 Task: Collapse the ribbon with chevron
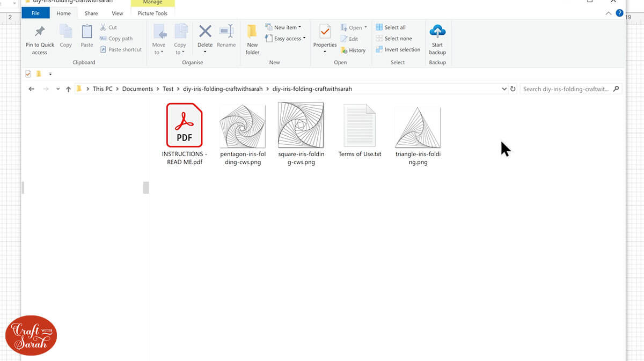pos(609,13)
